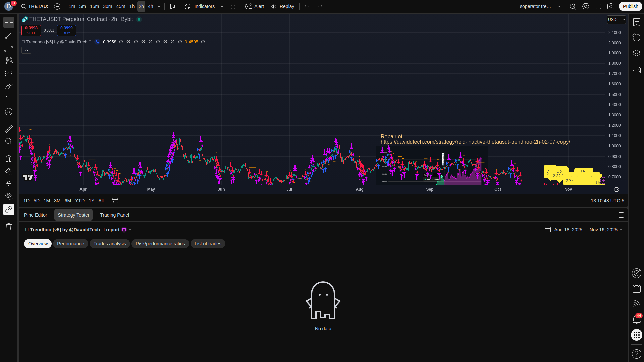This screenshot has width=644, height=362.
Task: Click the ruler measure tool
Action: 9,128
